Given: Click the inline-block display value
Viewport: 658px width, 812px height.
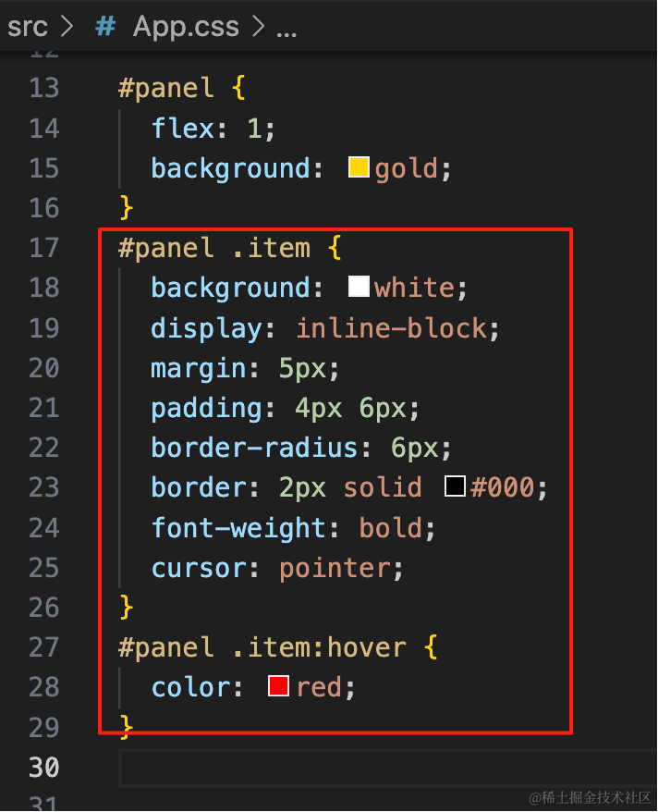Looking at the screenshot, I should coord(392,328).
